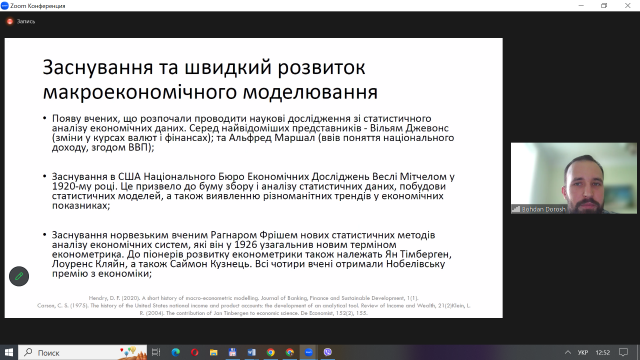The image size is (640, 360).
Task: Switch the УКР keyboard language indicator
Action: click(x=583, y=352)
